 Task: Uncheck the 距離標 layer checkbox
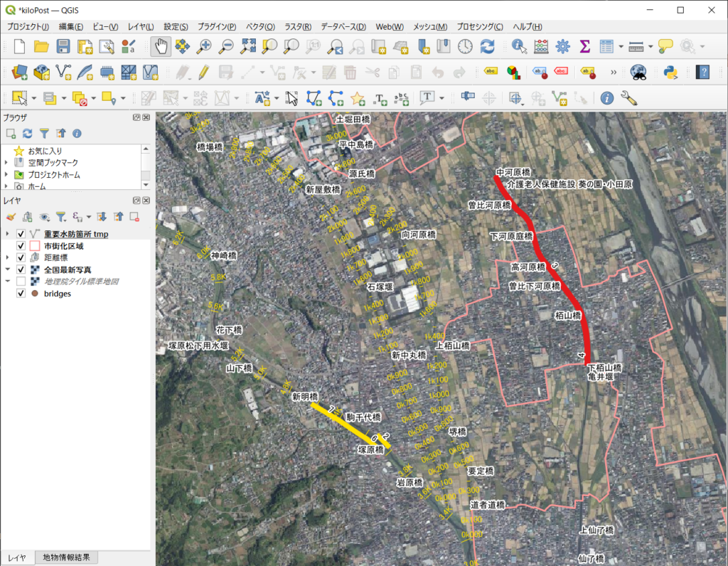pyautogui.click(x=21, y=257)
